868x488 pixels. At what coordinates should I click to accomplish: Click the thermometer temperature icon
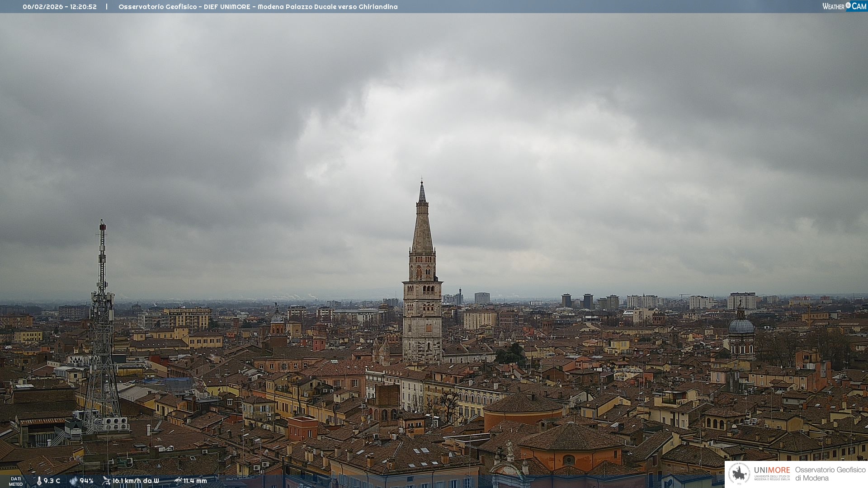[x=39, y=481]
